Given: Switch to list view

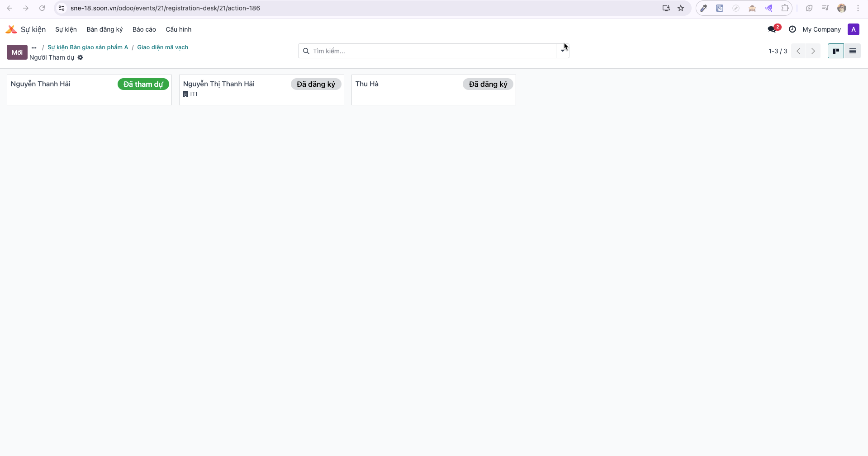Looking at the screenshot, I should coord(852,51).
